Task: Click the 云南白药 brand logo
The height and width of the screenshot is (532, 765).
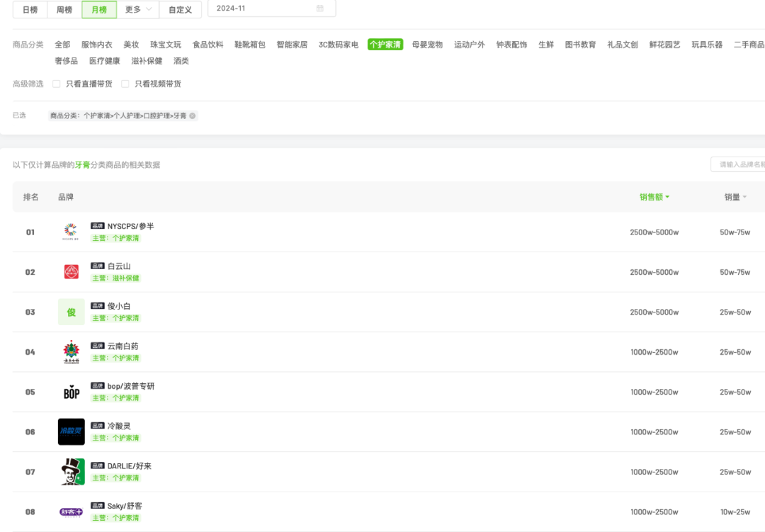Action: (x=72, y=352)
